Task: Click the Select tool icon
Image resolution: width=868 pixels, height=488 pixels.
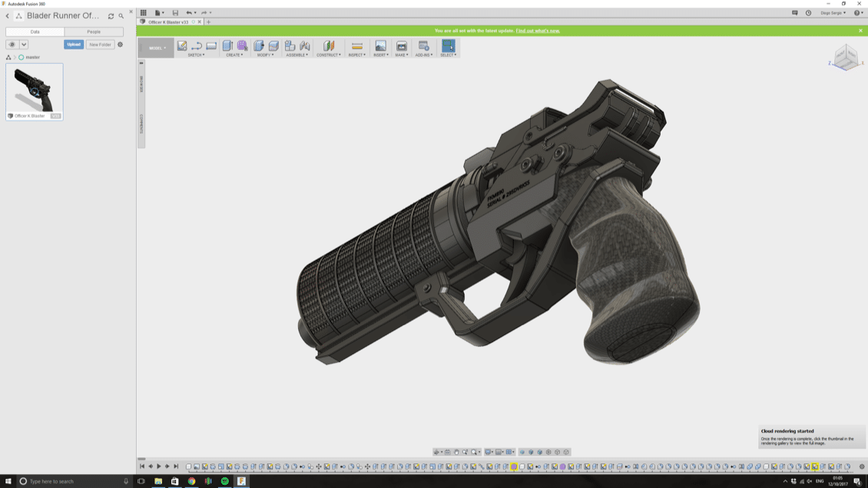Action: coord(449,46)
